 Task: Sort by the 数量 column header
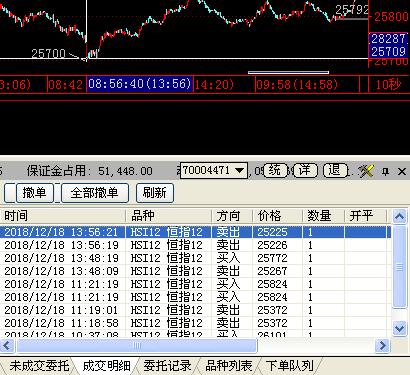323,216
